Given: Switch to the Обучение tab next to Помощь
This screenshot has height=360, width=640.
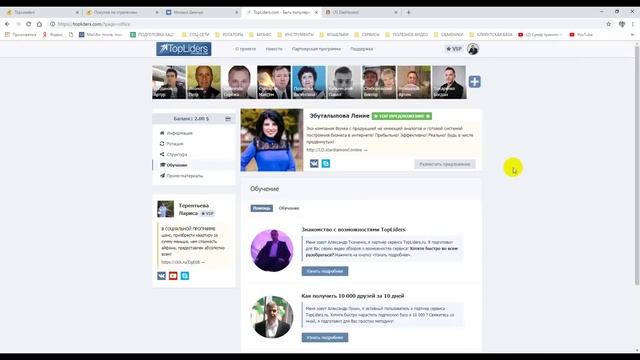Looking at the screenshot, I should point(289,208).
